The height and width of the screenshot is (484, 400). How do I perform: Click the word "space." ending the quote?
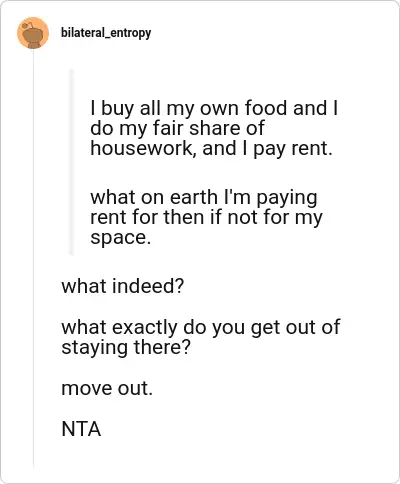(x=121, y=238)
